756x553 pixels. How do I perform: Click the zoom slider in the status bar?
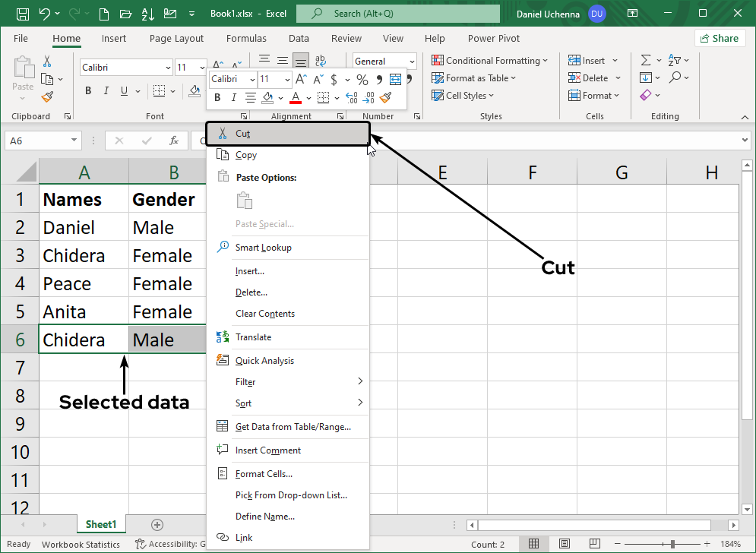[x=672, y=544]
